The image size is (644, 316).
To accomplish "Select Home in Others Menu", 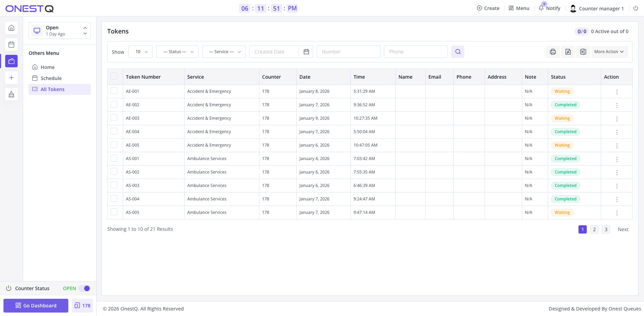I will click(x=60, y=67).
